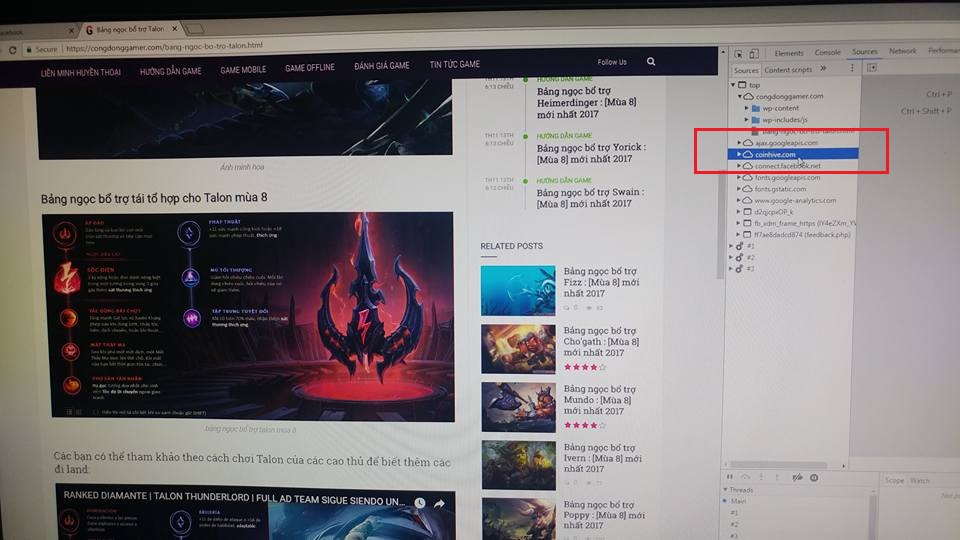Expand the wp-content folder

[x=746, y=108]
